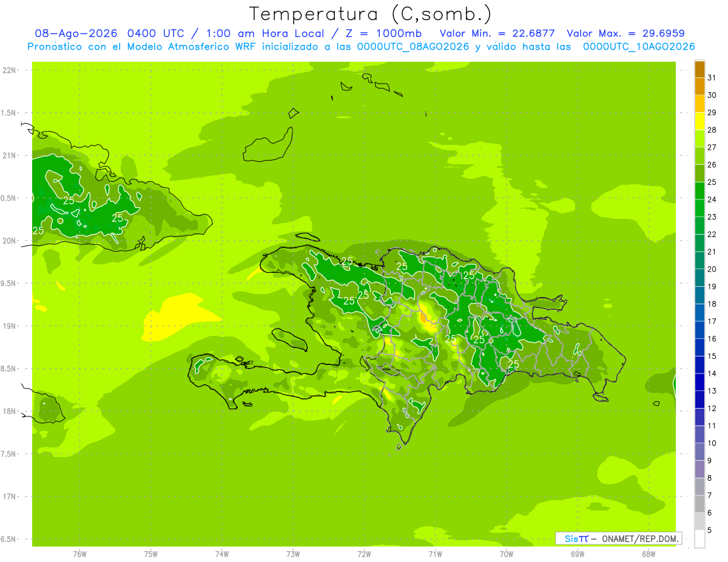
Task: Click the '19N' latitude axis label
Action: click(10, 326)
